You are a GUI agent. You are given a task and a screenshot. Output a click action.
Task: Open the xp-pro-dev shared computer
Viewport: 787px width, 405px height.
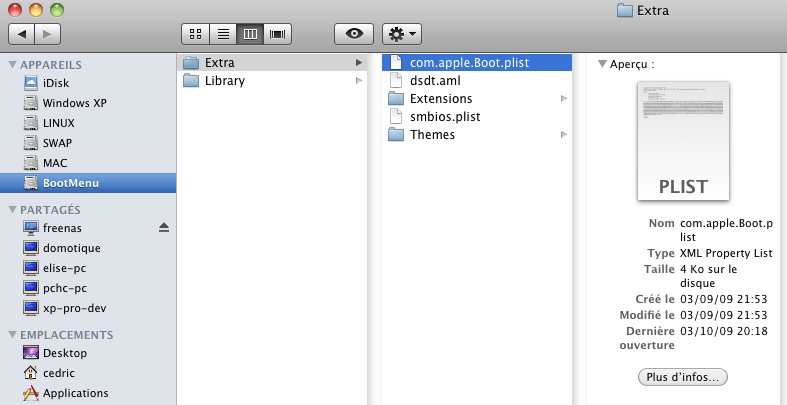click(x=88, y=308)
